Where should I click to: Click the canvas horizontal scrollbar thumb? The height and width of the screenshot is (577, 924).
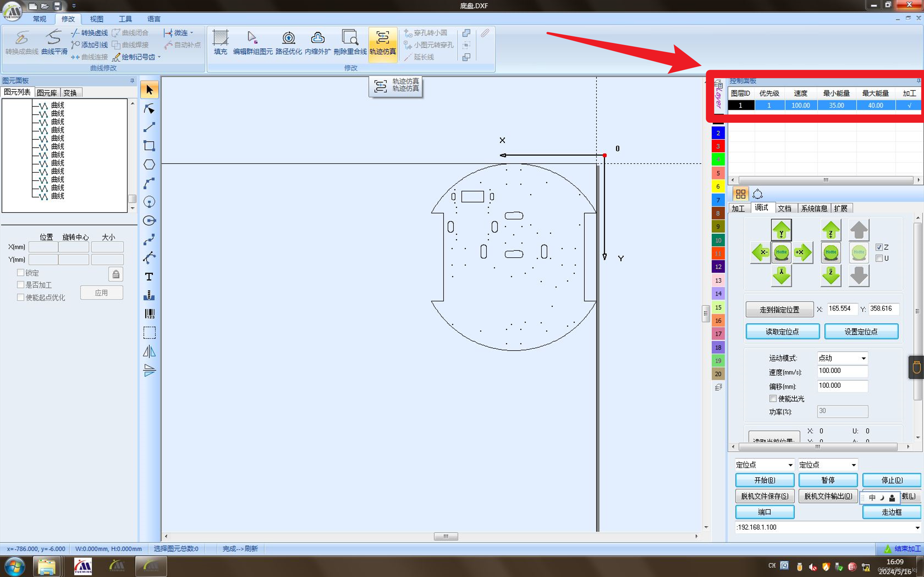point(445,536)
